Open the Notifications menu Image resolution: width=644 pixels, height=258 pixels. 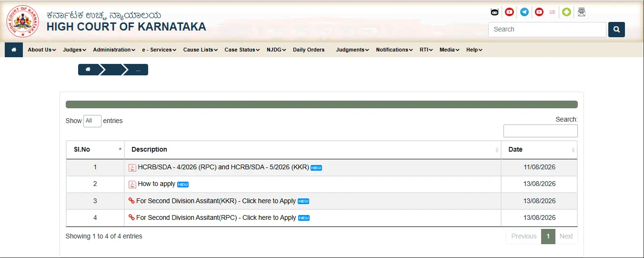pos(394,50)
